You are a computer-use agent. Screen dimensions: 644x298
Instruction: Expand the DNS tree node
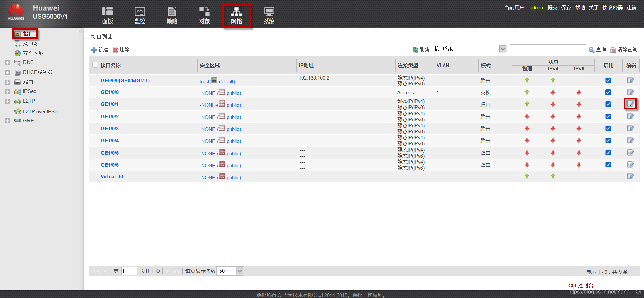click(7, 62)
